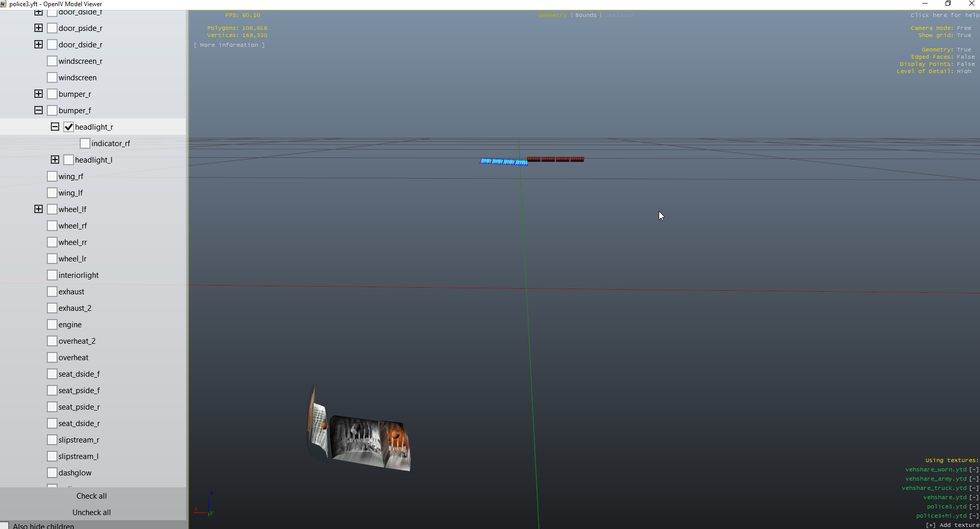Enable the wing_rf checkbox

pyautogui.click(x=52, y=176)
